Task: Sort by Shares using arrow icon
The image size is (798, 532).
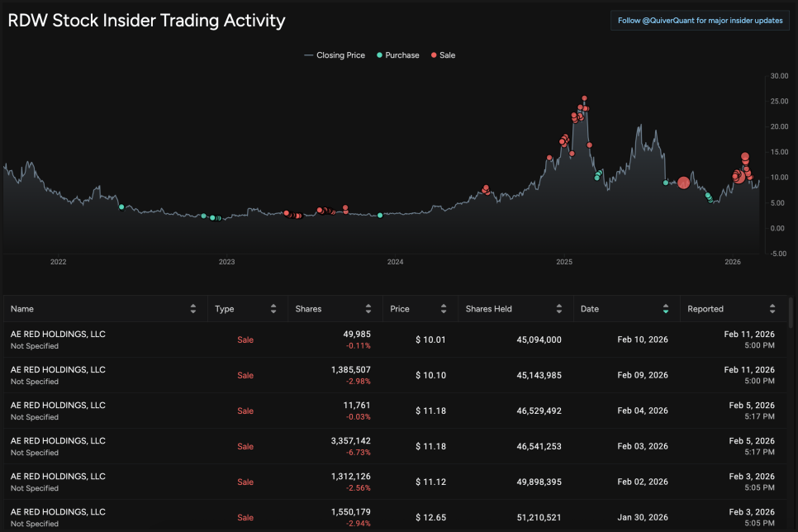Action: coord(368,309)
